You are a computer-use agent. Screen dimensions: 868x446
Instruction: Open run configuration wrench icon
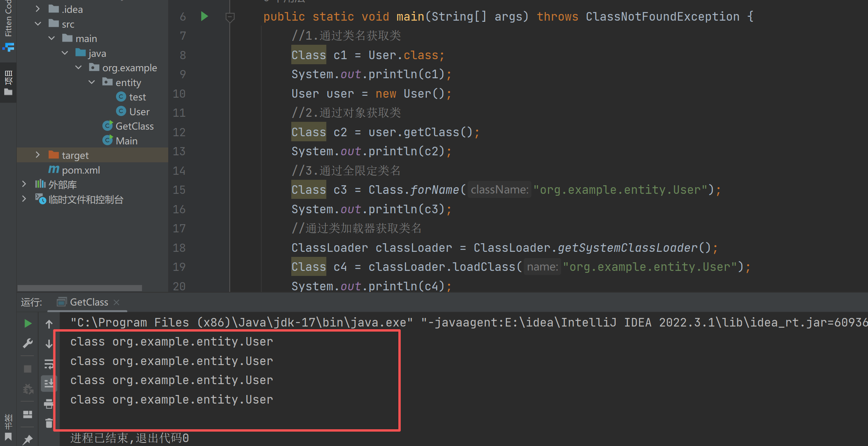pos(28,343)
